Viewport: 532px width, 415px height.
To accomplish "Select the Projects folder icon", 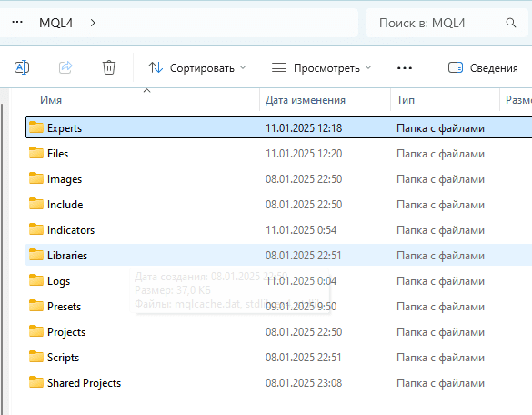I will click(36, 331).
